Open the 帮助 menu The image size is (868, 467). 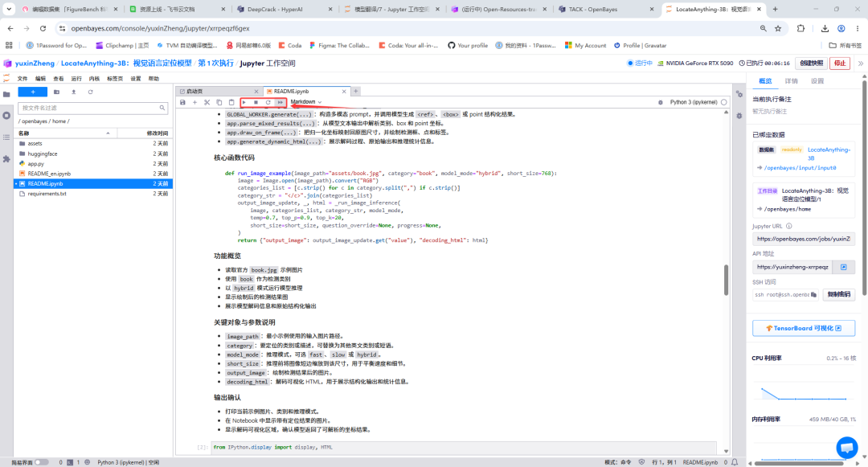pos(154,79)
